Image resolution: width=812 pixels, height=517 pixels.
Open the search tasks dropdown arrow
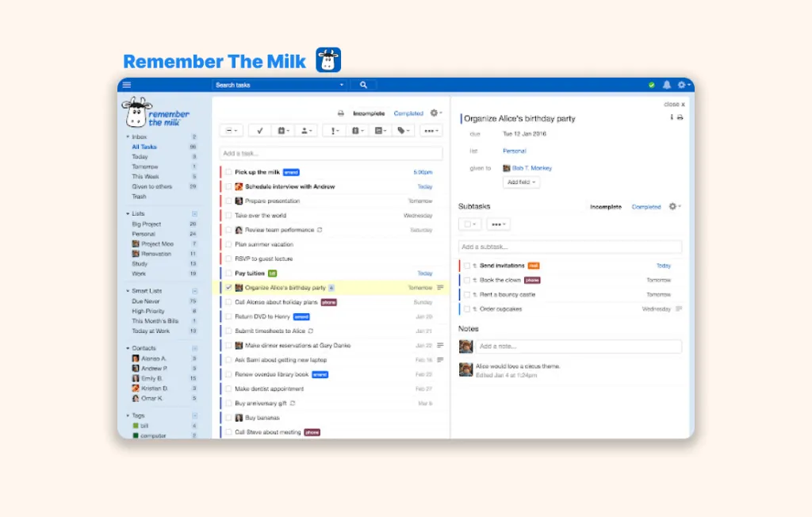click(342, 85)
